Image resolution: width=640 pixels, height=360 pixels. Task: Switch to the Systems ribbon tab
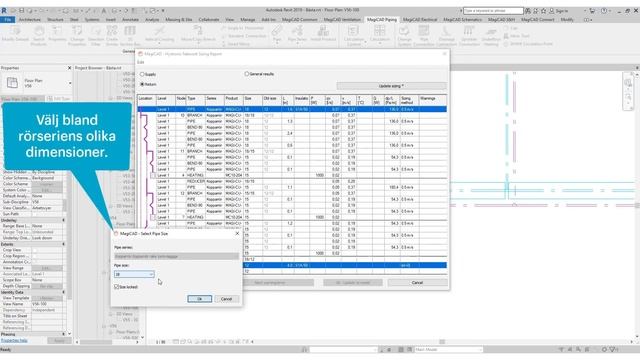pos(92,20)
